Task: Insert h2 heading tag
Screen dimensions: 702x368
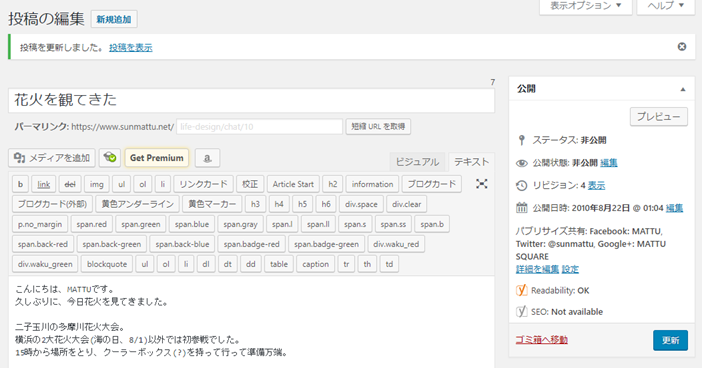Action: (333, 184)
